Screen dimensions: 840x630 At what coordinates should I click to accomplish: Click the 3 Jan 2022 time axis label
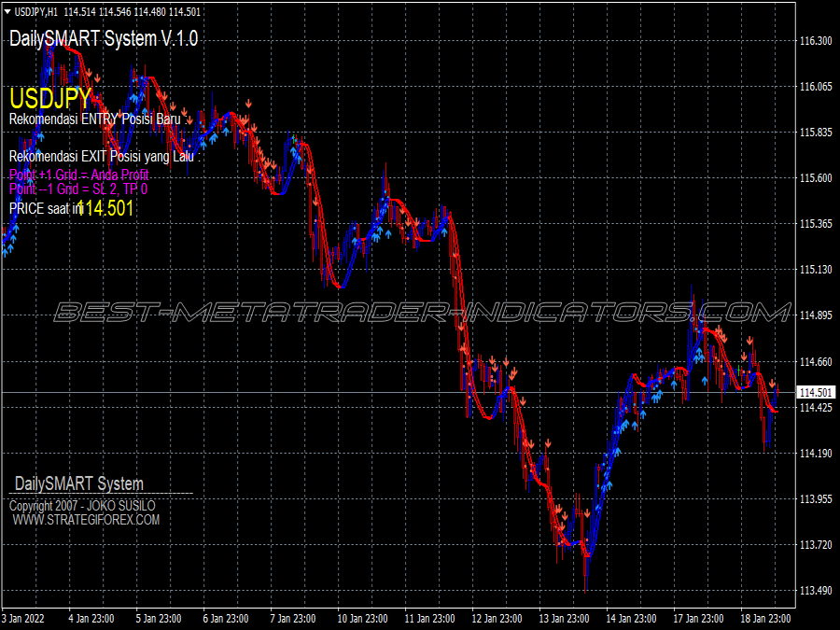coord(23,619)
